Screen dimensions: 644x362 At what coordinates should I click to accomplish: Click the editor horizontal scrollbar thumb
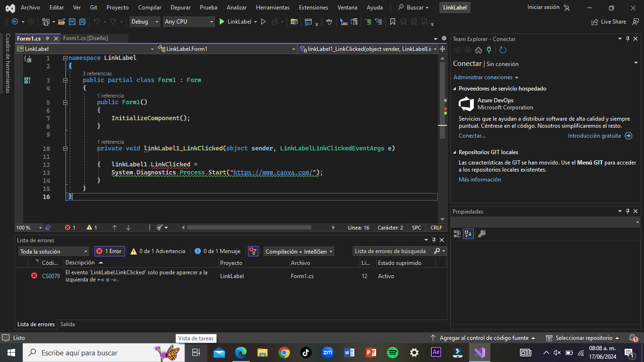coord(249,228)
